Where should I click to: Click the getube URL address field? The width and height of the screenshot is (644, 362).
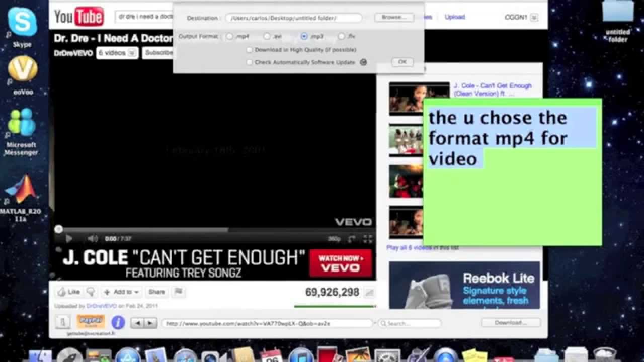pos(267,323)
